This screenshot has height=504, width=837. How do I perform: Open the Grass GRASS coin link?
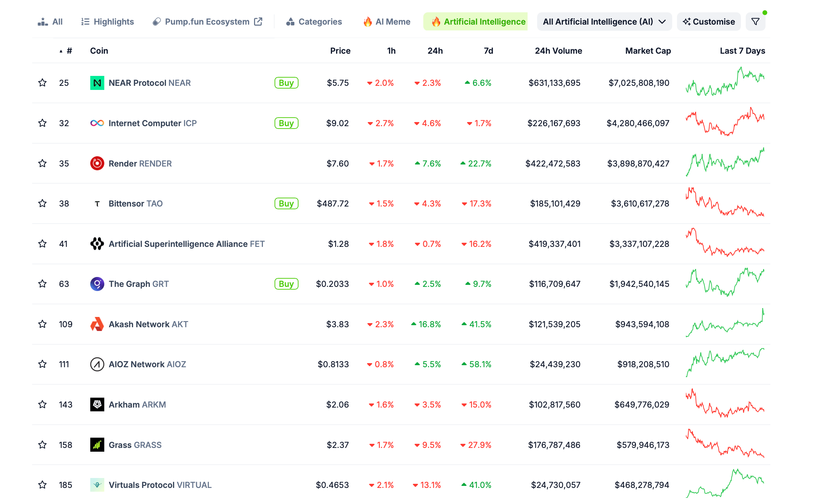(x=135, y=445)
